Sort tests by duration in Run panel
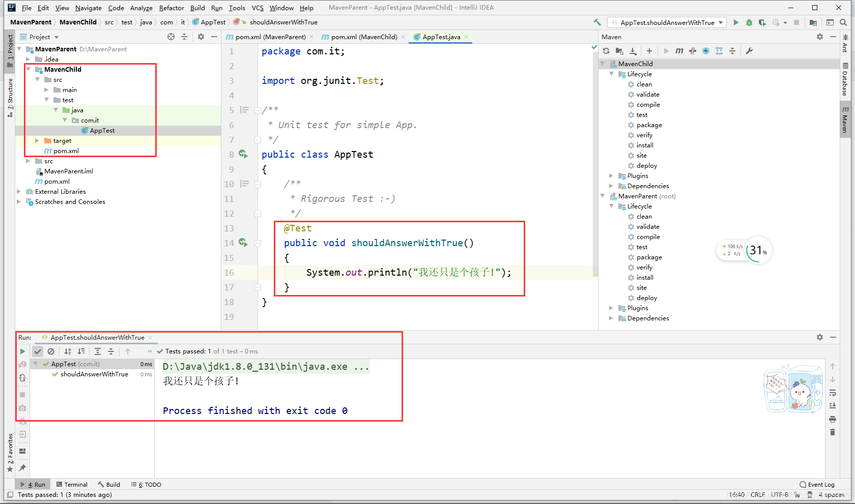The image size is (855, 504). pyautogui.click(x=81, y=351)
